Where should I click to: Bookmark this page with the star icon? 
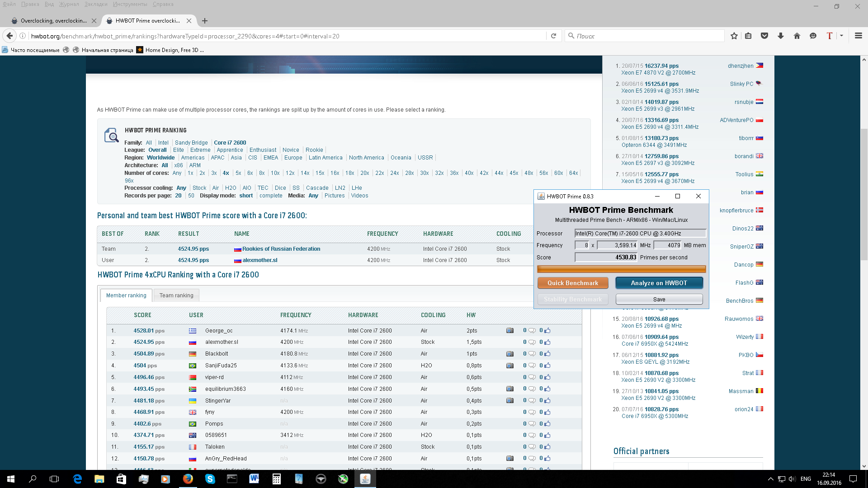pos(734,36)
